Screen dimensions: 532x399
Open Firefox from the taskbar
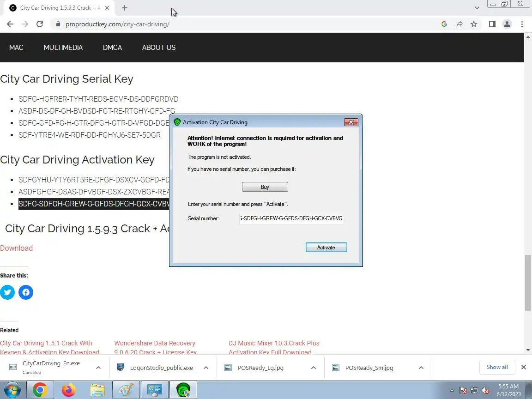tap(69, 390)
